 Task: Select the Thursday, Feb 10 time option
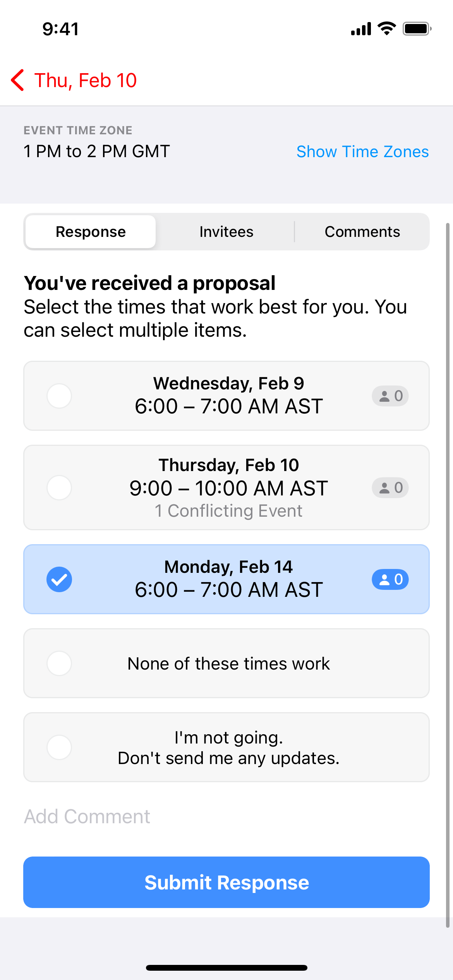pyautogui.click(x=59, y=488)
